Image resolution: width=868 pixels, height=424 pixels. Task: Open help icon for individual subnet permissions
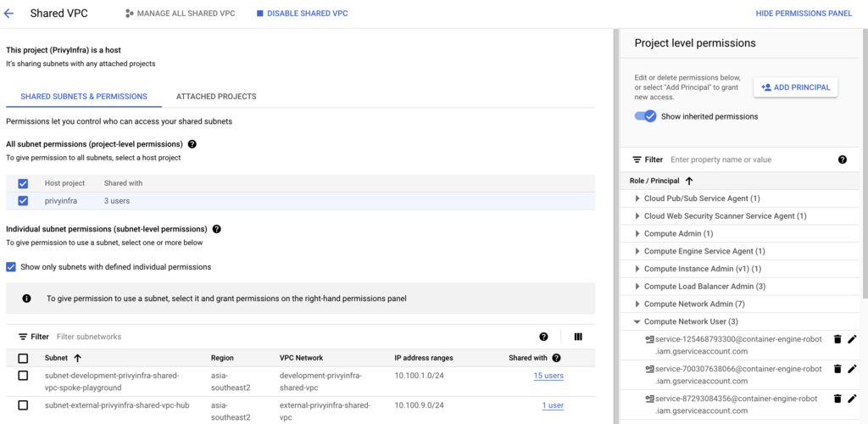pos(216,229)
